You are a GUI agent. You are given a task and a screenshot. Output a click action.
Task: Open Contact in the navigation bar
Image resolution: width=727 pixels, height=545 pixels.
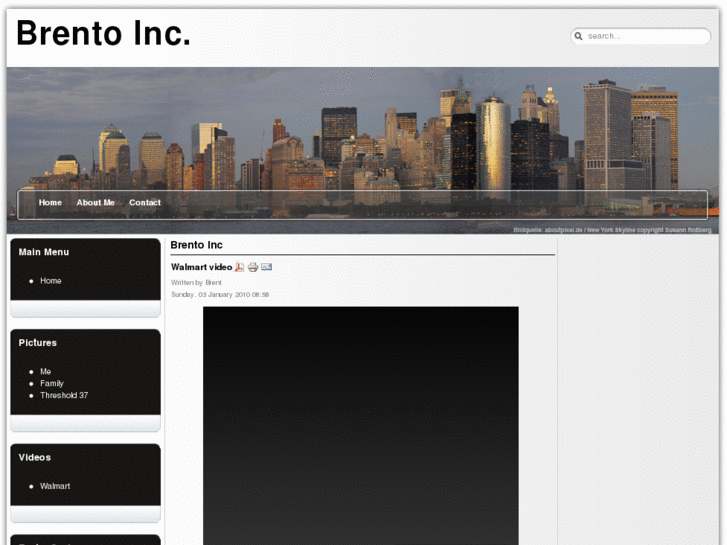click(x=145, y=203)
